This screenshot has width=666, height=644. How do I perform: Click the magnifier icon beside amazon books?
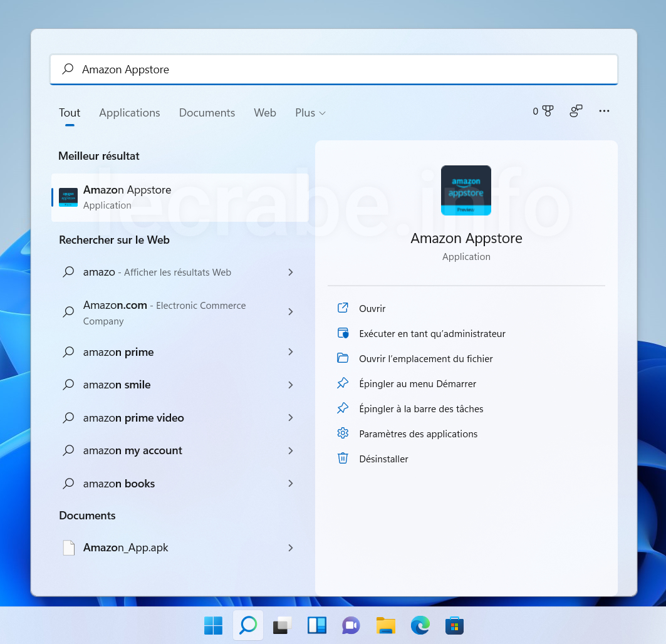pyautogui.click(x=68, y=484)
